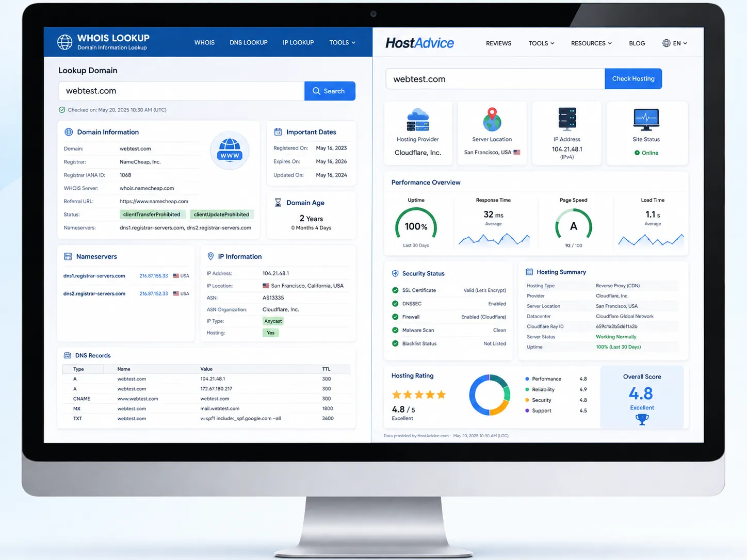Click the Domain Information globe icon

[x=69, y=132]
